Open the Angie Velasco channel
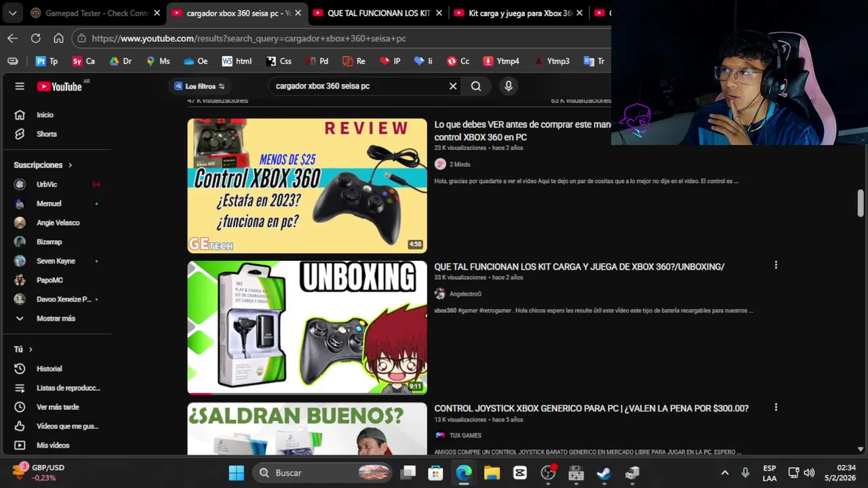 (x=57, y=222)
